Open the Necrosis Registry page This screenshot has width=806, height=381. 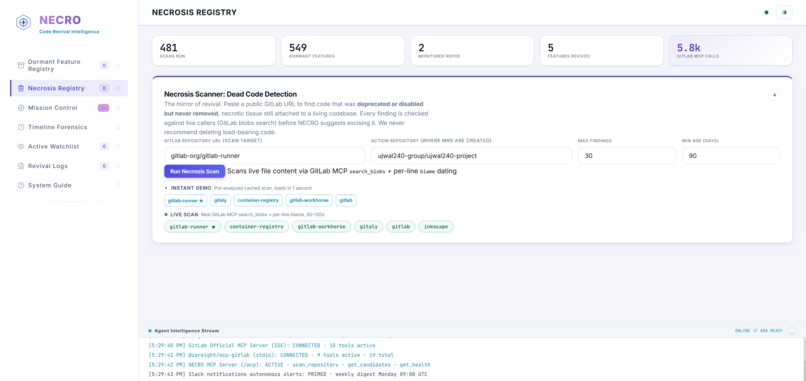69,88
